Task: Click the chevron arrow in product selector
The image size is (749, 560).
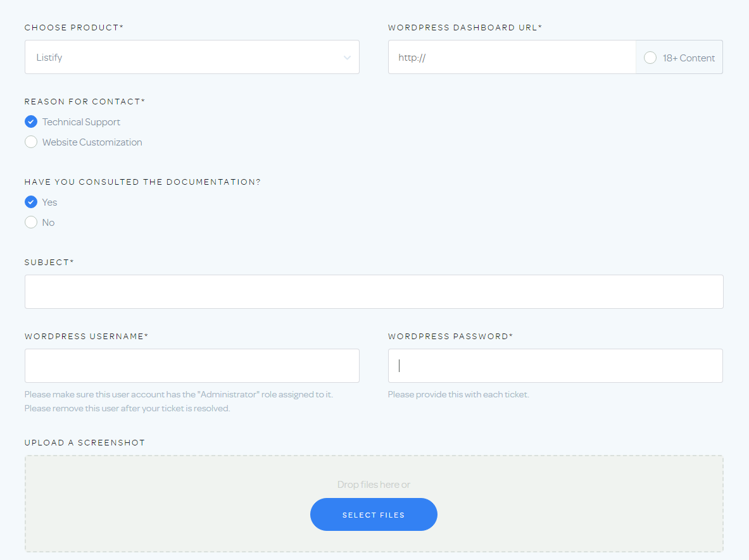Action: coord(347,58)
